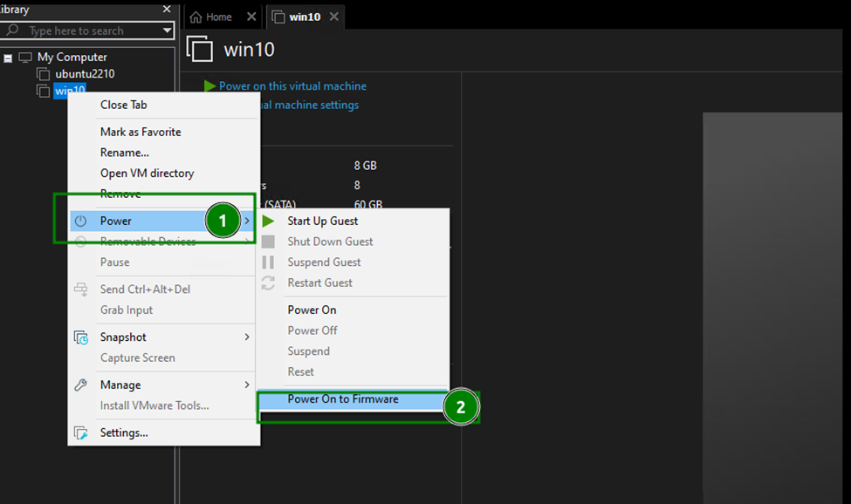The image size is (851, 504).
Task: Select Rename... in context menu
Action: pyautogui.click(x=125, y=153)
